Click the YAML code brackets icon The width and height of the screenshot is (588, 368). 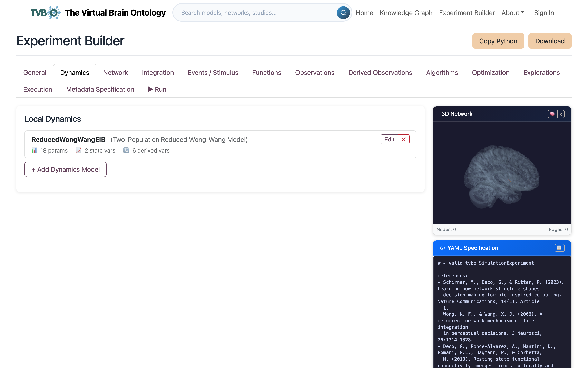(x=442, y=248)
